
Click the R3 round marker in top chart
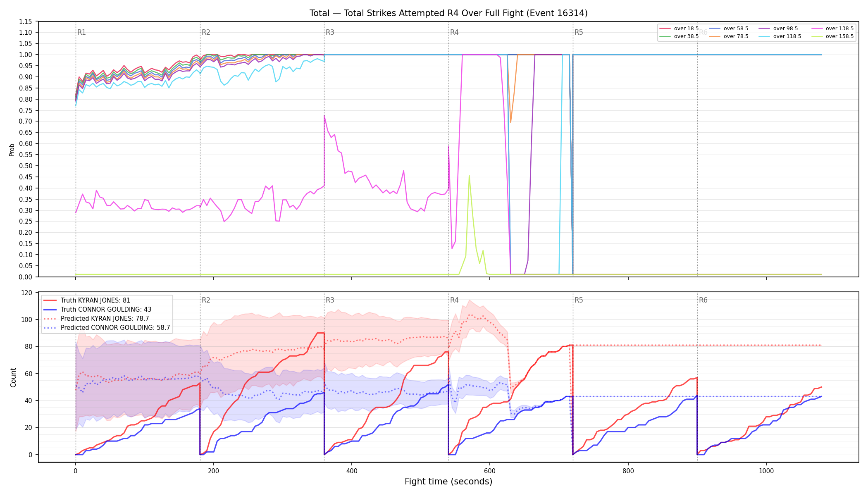(330, 32)
